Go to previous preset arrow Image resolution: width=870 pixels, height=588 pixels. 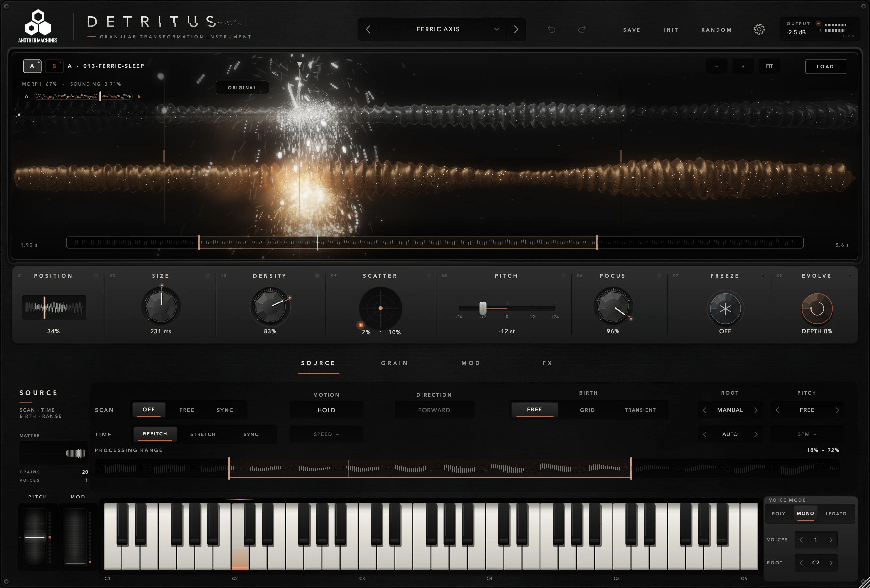368,29
